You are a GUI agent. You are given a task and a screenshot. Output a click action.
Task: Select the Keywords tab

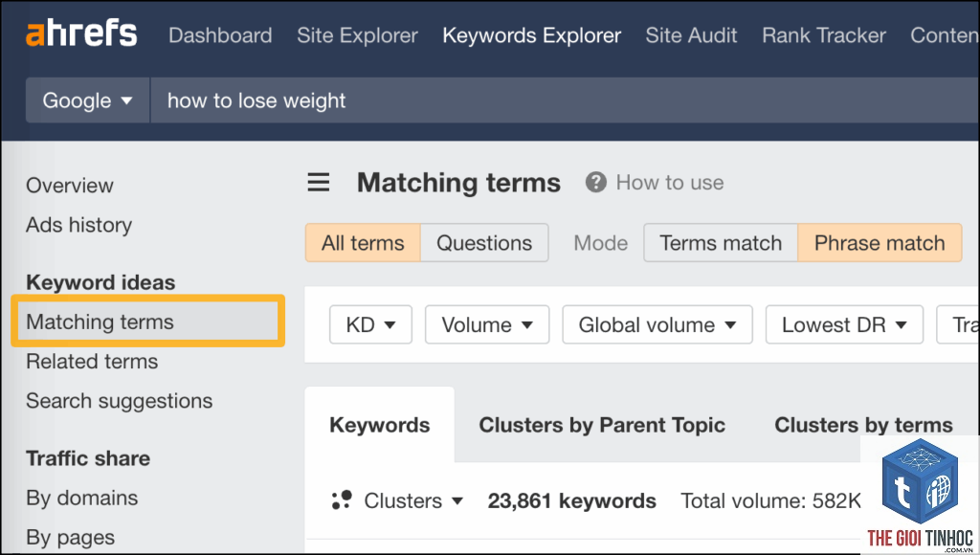[379, 425]
